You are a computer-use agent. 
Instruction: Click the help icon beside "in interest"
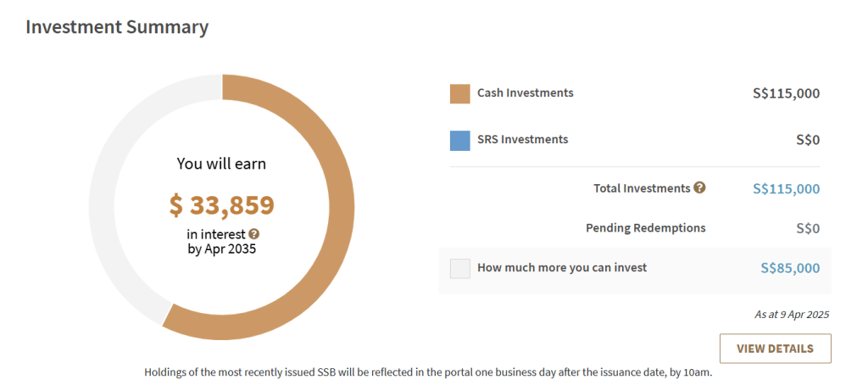[x=253, y=234]
